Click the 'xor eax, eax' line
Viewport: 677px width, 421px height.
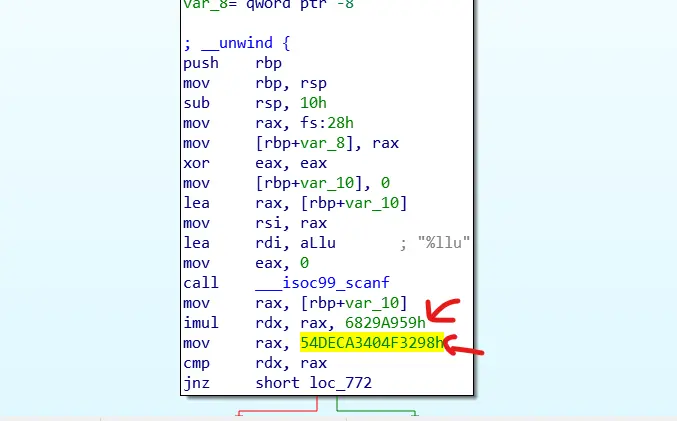pyautogui.click(x=255, y=163)
